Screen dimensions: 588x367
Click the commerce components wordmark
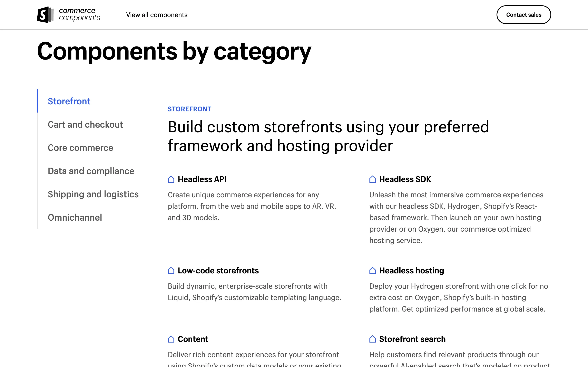click(x=79, y=14)
